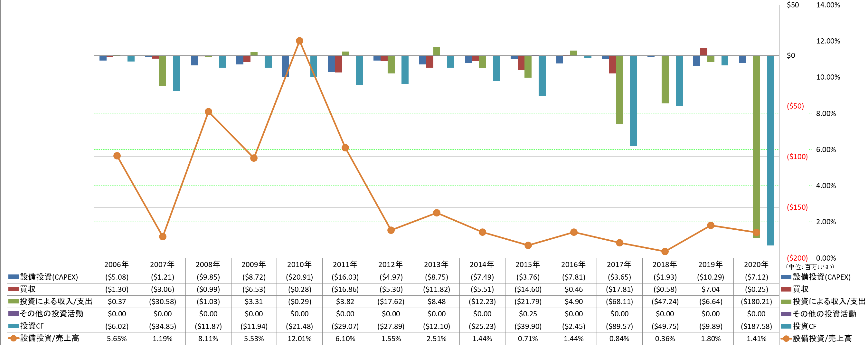Click the orange line marker at 2007 low
This screenshot has width=868, height=345.
(162, 237)
